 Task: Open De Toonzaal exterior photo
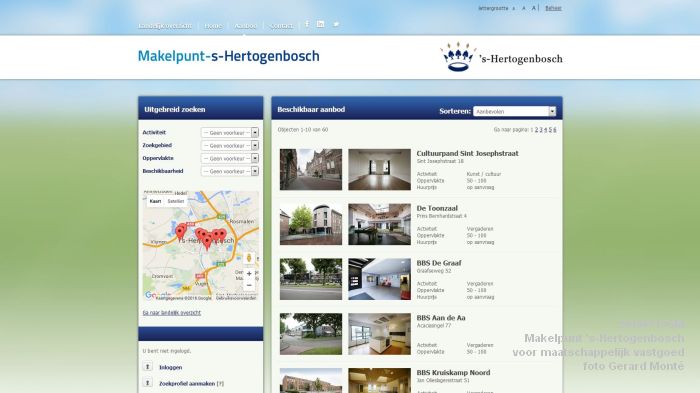click(311, 224)
